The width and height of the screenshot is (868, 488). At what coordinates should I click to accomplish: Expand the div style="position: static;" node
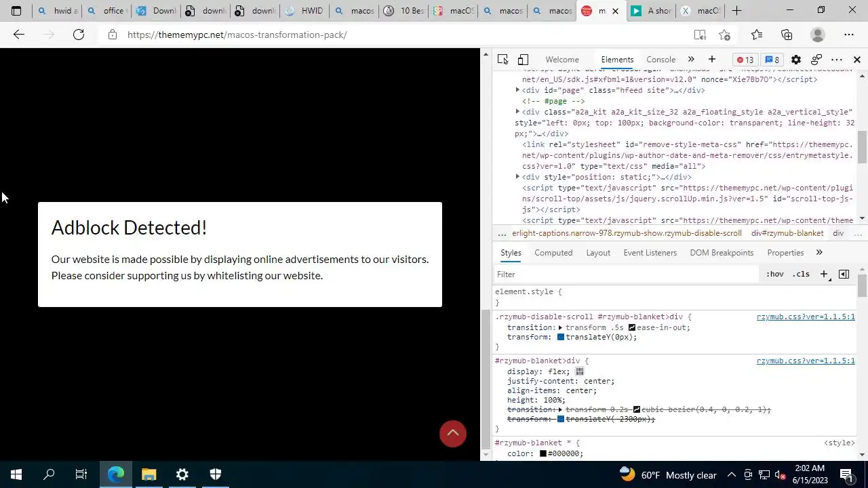pos(517,177)
